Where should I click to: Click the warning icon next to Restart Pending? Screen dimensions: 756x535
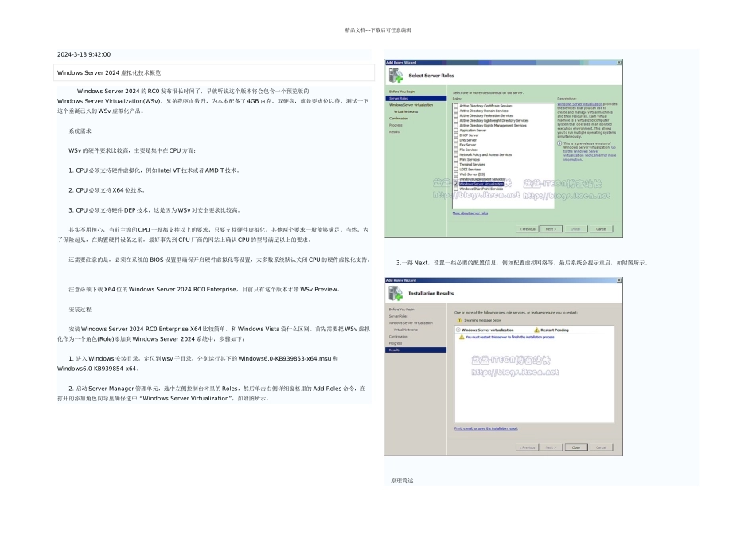tap(536, 330)
